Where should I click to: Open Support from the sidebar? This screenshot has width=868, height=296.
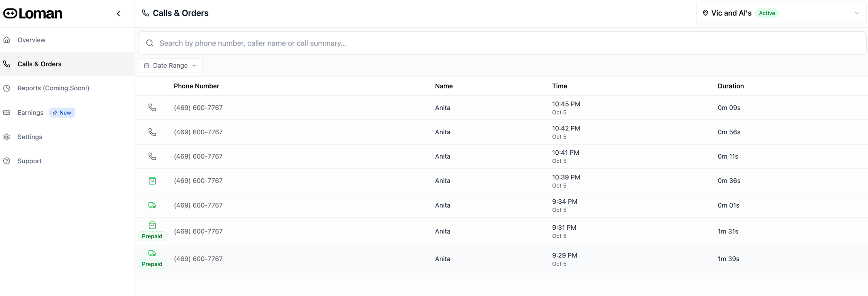point(29,161)
